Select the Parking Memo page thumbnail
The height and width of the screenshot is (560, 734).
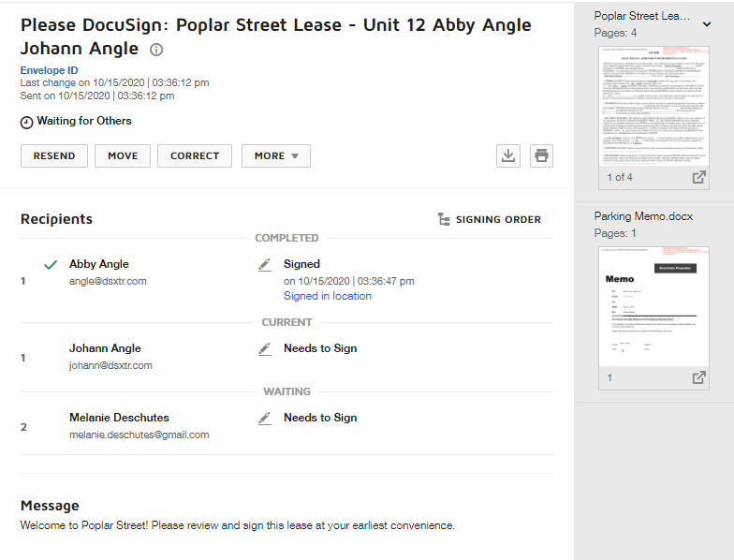653,306
